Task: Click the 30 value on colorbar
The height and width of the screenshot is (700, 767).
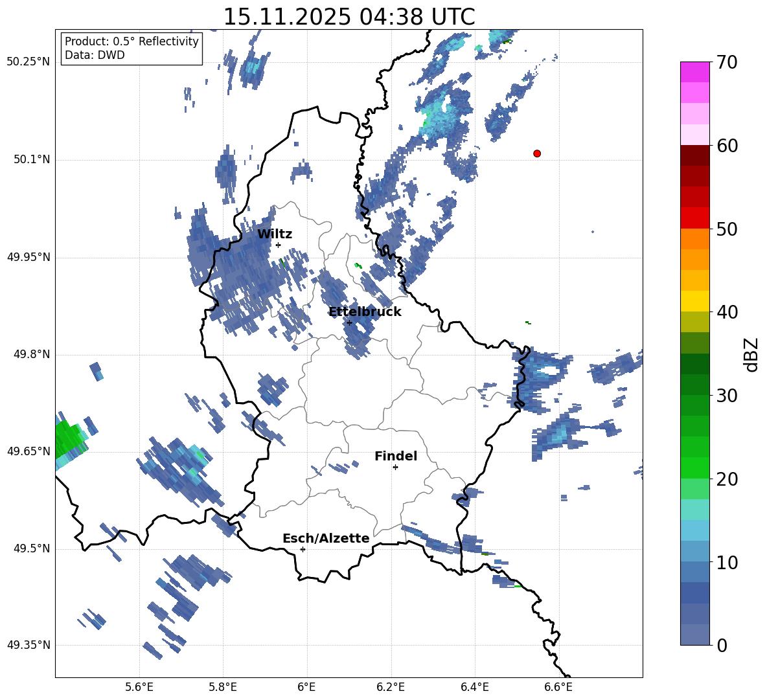Action: (727, 396)
